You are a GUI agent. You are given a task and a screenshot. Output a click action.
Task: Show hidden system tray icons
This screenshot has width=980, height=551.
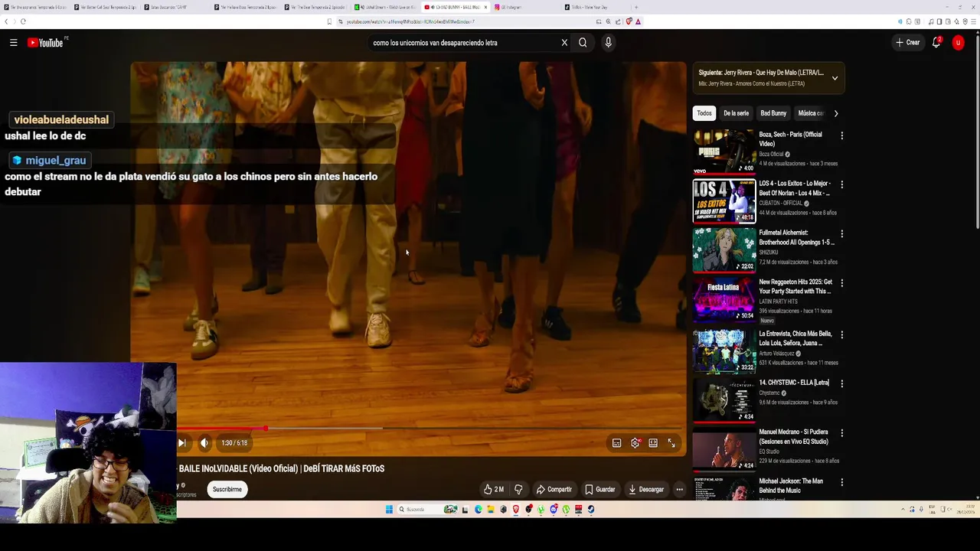(x=903, y=510)
